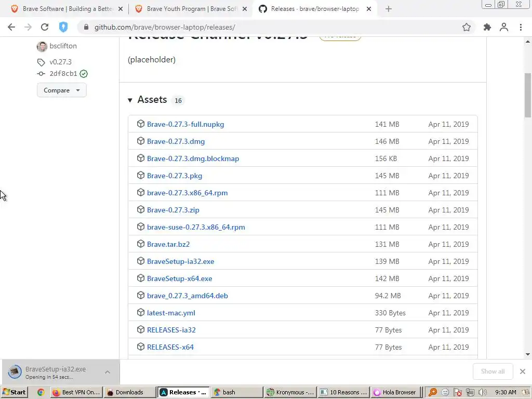Viewport: 532px width, 399px height.
Task: Open the Chrome three-dot menu
Action: pyautogui.click(x=521, y=27)
